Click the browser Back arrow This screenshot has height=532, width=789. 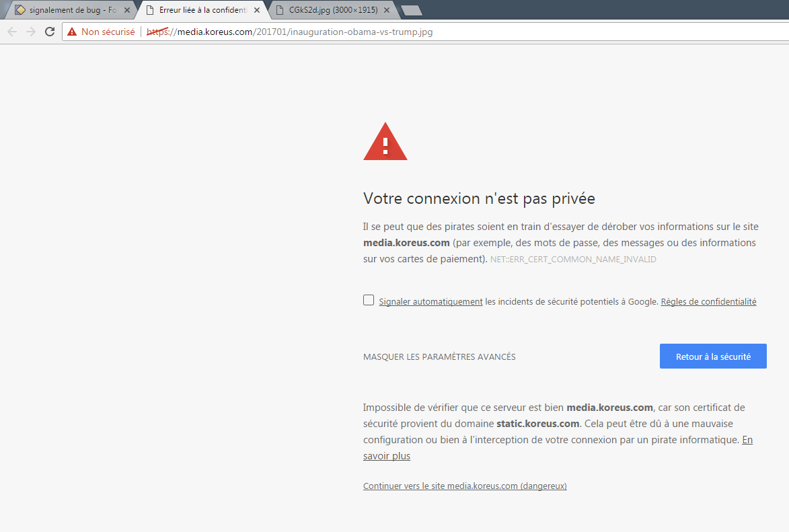click(x=12, y=32)
